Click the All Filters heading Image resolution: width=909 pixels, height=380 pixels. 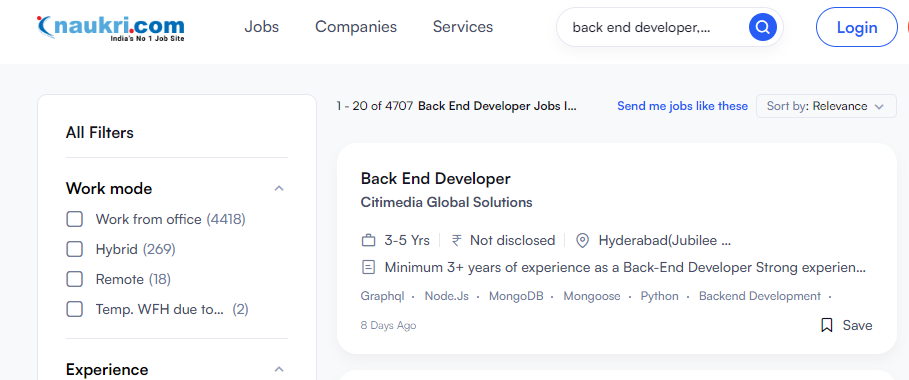click(x=100, y=133)
